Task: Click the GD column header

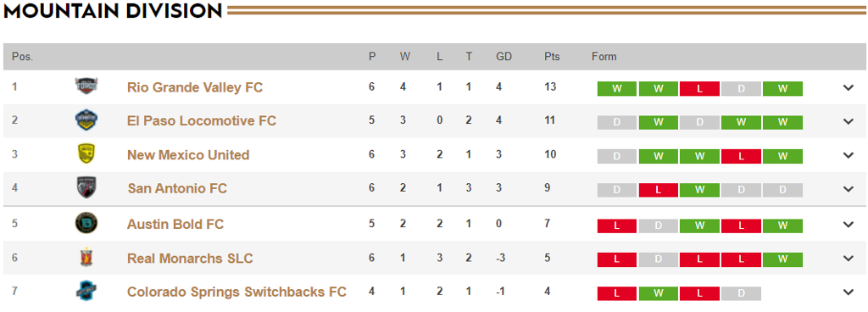Action: (x=504, y=57)
